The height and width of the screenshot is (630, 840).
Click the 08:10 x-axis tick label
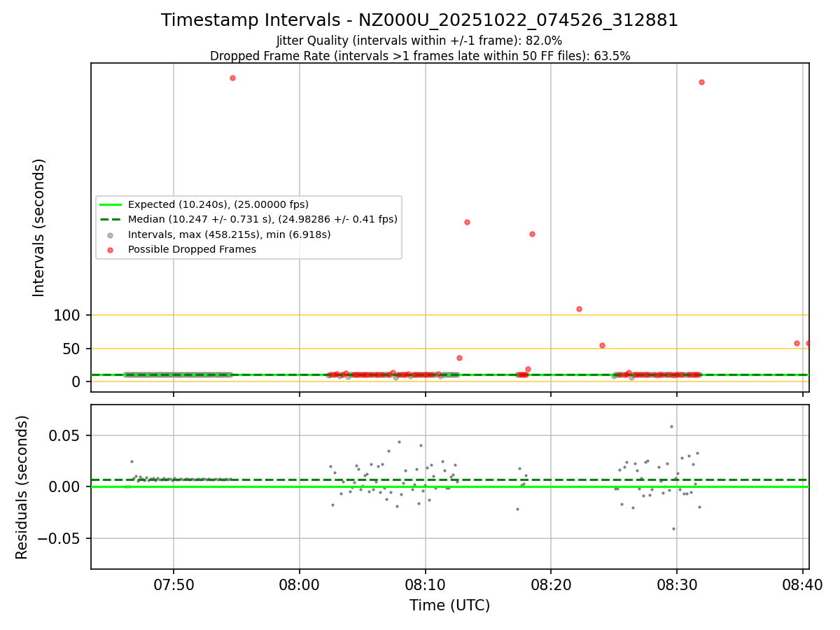[425, 584]
